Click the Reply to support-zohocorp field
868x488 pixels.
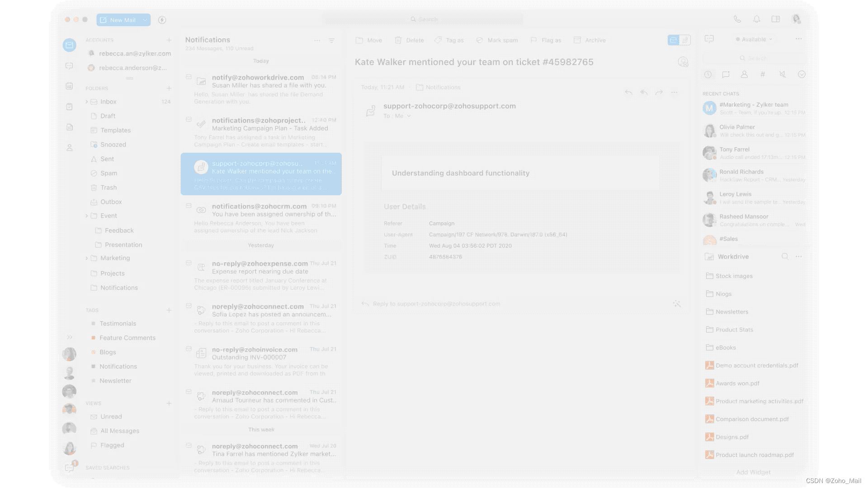[436, 304]
